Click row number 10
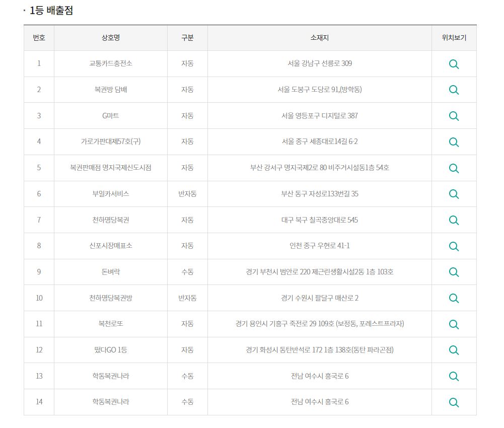The height and width of the screenshot is (428, 504). [x=39, y=298]
